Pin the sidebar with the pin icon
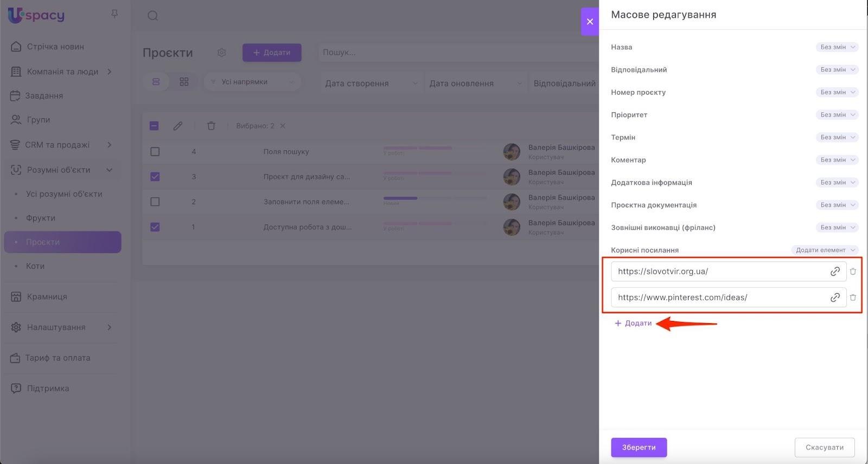 tap(114, 14)
